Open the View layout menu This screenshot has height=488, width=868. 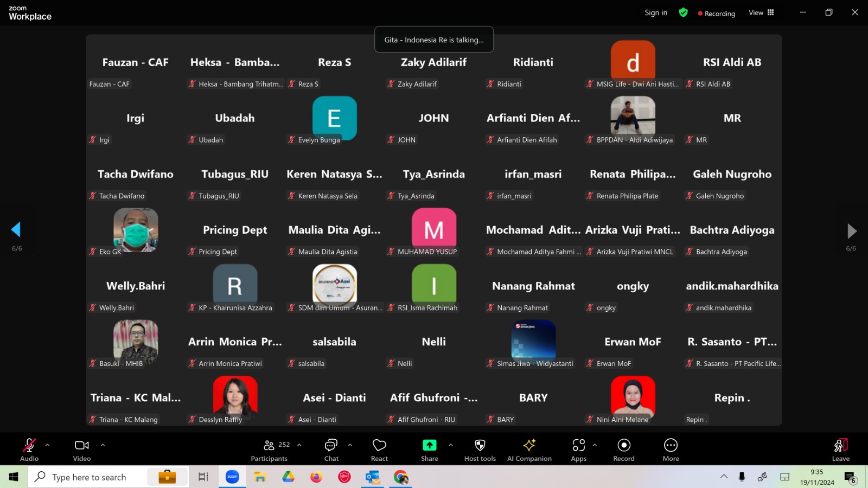[761, 13]
